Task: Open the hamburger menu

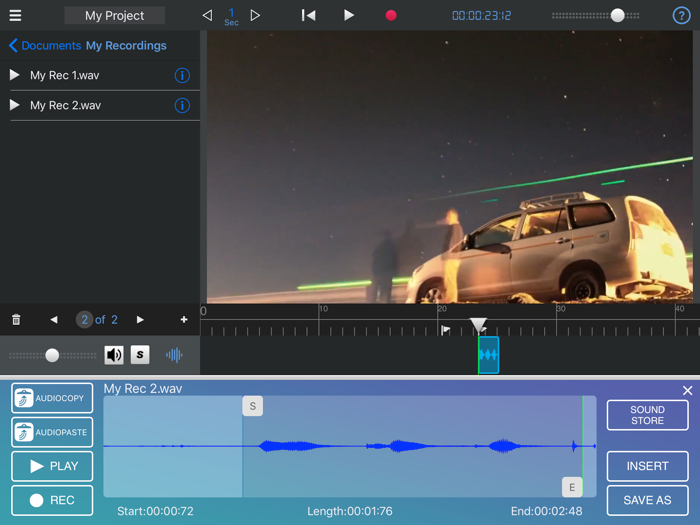Action: point(15,16)
